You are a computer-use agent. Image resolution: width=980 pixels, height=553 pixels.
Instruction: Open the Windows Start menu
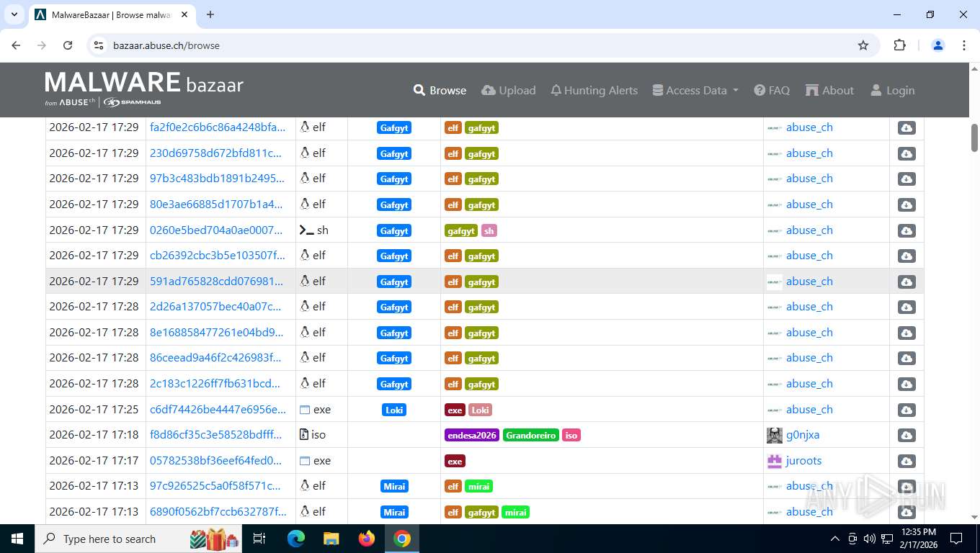17,539
